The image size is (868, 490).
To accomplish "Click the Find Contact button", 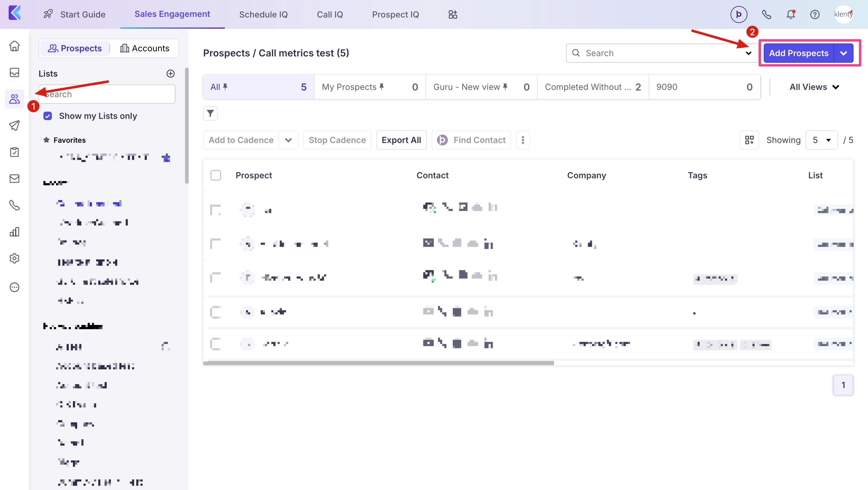I will click(471, 140).
